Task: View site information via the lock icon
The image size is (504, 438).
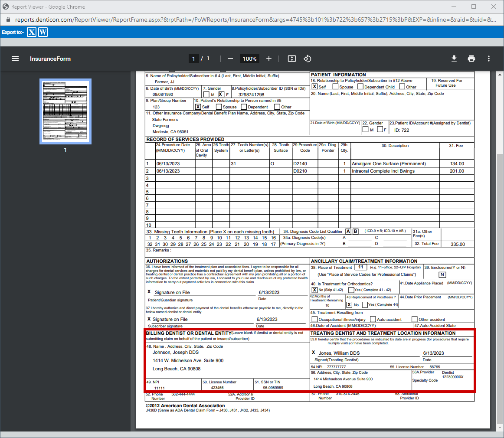Action: click(8, 20)
